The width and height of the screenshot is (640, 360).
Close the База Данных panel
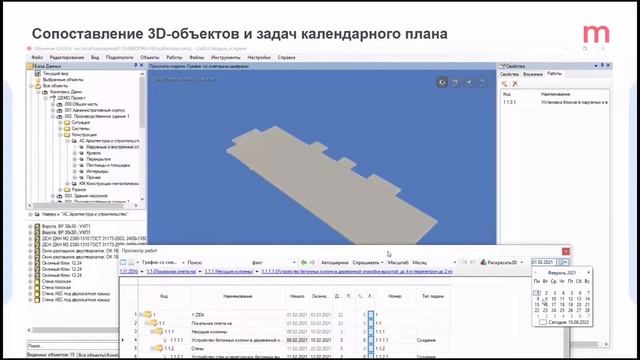(x=142, y=65)
